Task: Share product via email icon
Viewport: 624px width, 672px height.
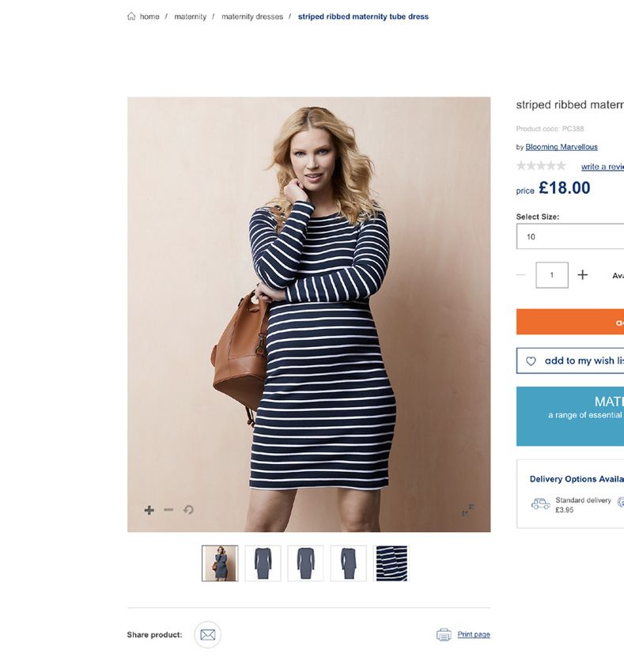Action: pos(207,635)
